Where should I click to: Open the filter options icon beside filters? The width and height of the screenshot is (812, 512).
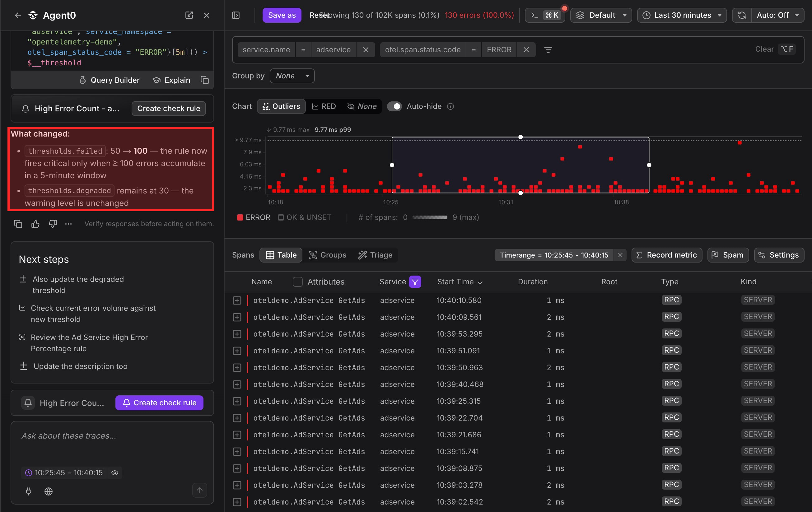(x=548, y=50)
